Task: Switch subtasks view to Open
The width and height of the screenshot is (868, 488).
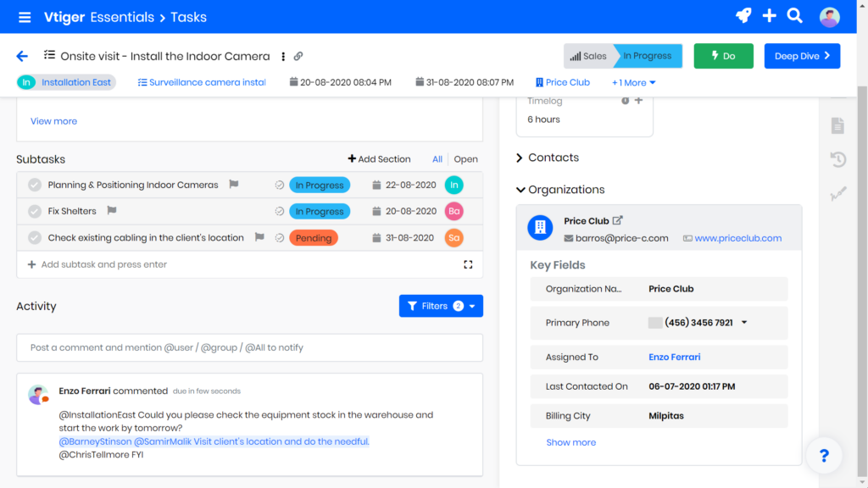Action: [465, 159]
